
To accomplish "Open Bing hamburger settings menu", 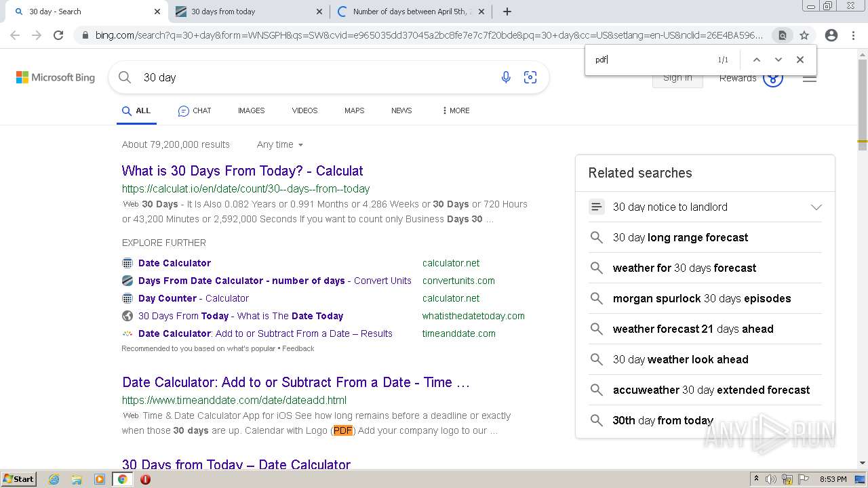I will coord(810,78).
